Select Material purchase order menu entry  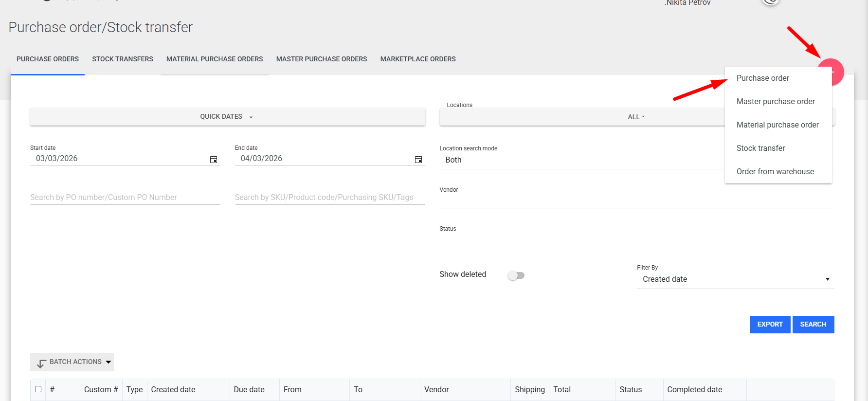777,125
